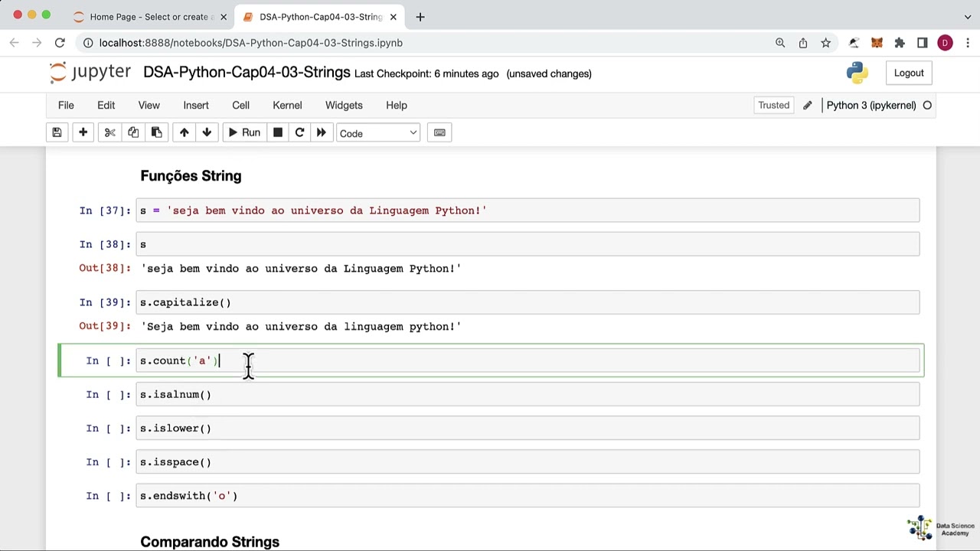
Task: Open the browser three-dot menu
Action: click(968, 43)
